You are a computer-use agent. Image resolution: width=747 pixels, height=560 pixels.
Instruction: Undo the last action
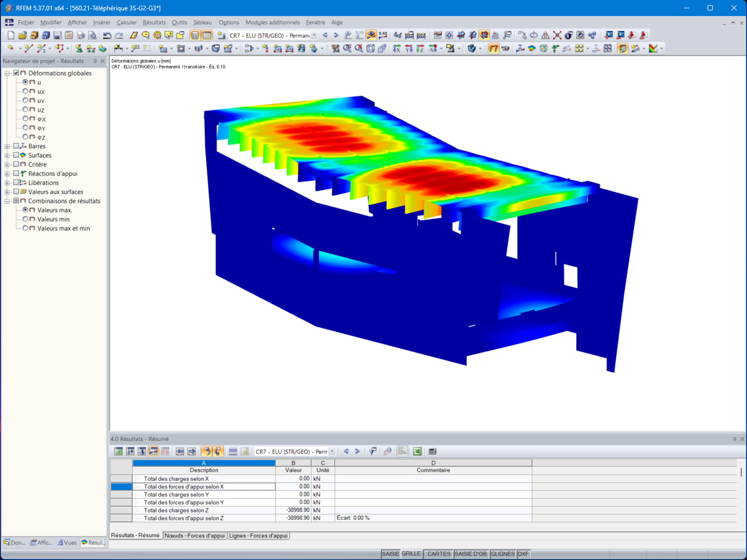pos(106,35)
